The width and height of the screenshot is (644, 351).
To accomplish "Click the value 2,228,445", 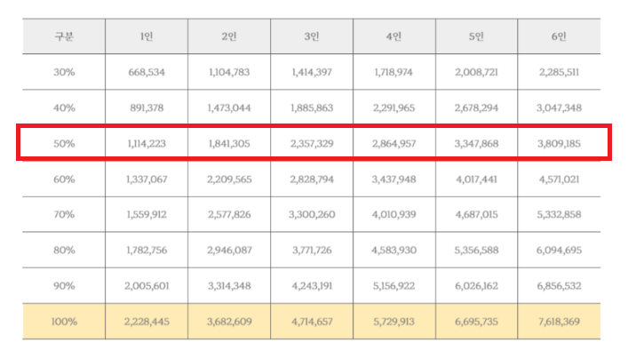I will (147, 322).
